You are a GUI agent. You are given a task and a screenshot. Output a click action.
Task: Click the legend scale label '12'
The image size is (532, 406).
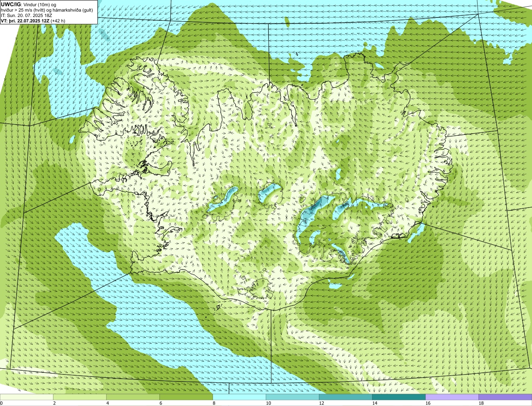pyautogui.click(x=322, y=403)
